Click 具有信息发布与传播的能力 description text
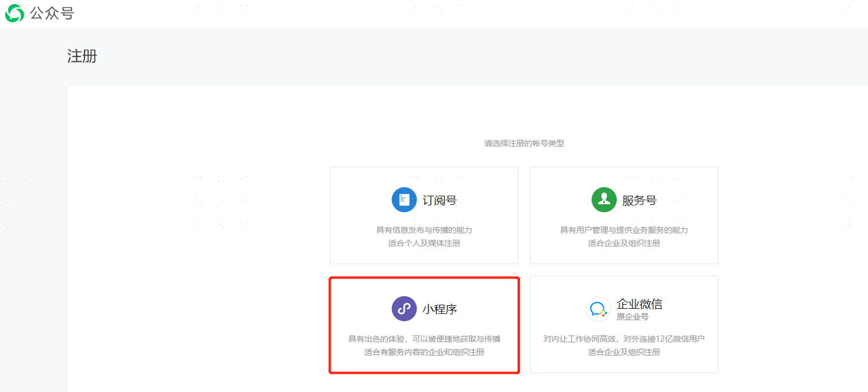The width and height of the screenshot is (868, 392). point(424,230)
